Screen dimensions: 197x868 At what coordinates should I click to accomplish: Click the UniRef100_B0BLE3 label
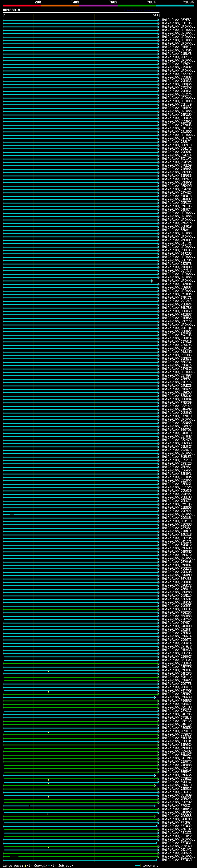(177, 457)
